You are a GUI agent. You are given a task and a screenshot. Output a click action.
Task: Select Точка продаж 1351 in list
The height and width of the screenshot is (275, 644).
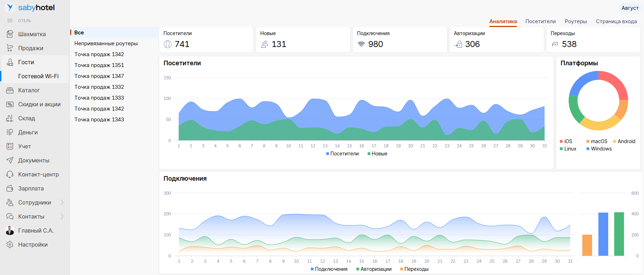click(x=99, y=65)
